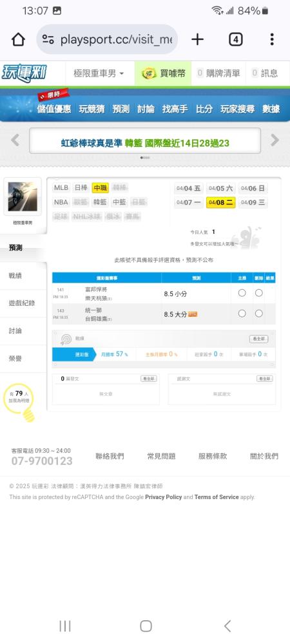The image size is (290, 644).
Task: Select 主推 radio for 富邦悍將 game
Action: click(x=242, y=293)
